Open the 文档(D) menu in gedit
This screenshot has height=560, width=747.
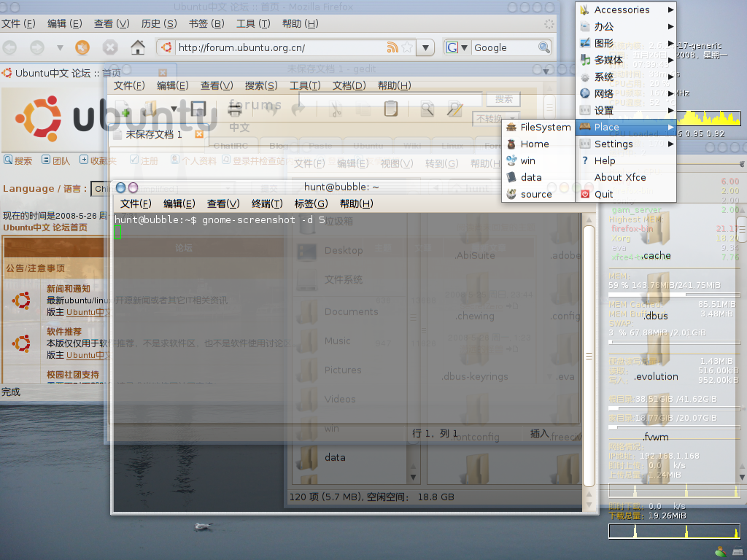pyautogui.click(x=349, y=86)
